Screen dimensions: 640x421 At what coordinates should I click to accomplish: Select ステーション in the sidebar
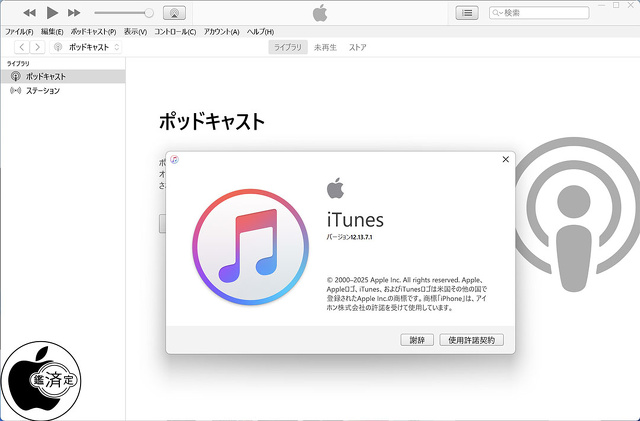63,91
